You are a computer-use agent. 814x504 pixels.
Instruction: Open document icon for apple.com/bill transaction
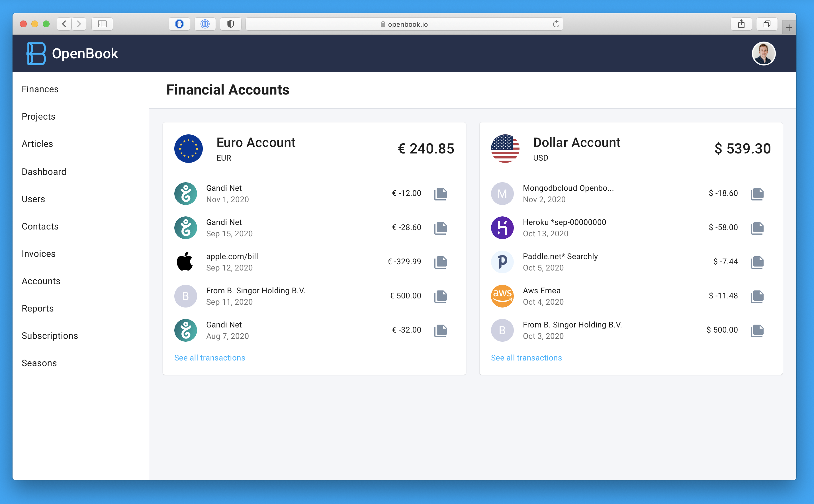click(440, 262)
